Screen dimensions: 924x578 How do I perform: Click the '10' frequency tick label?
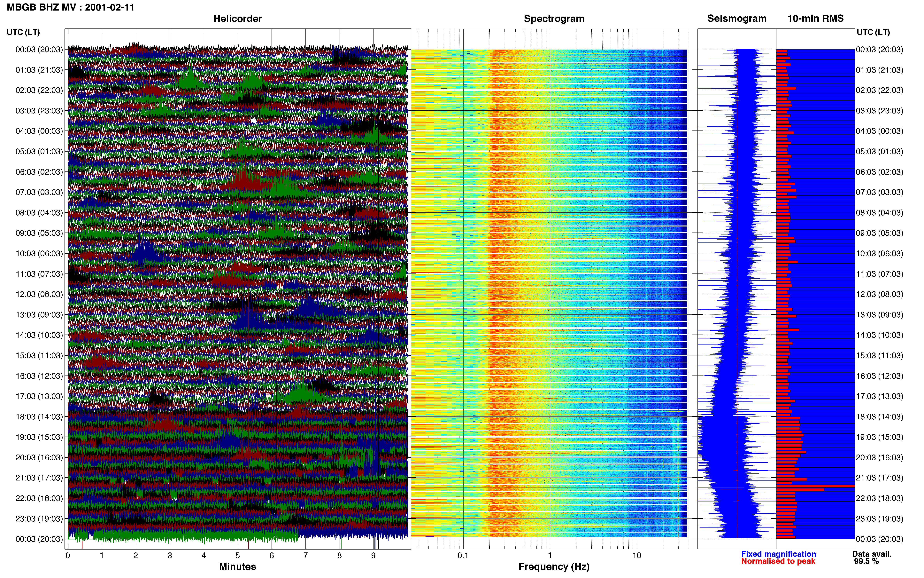(637, 556)
